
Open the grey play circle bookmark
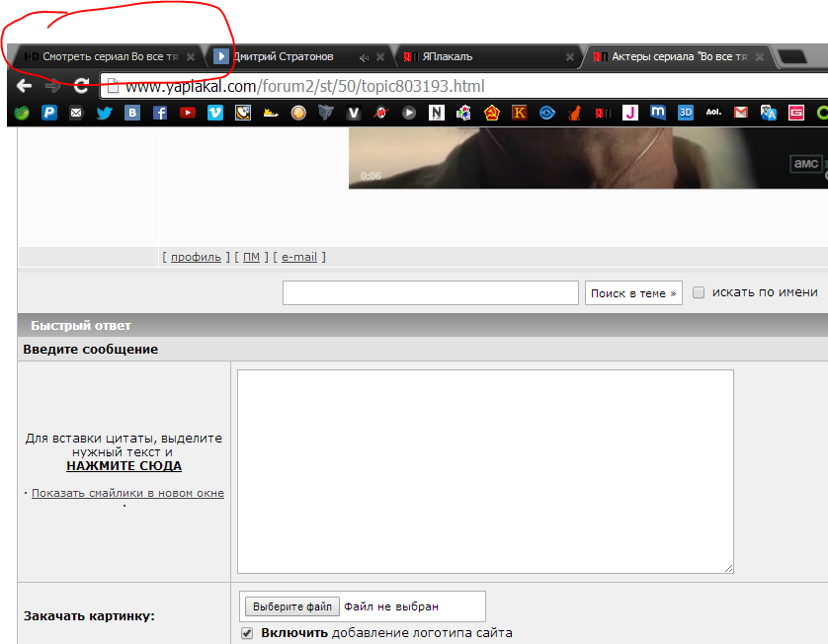tap(409, 113)
